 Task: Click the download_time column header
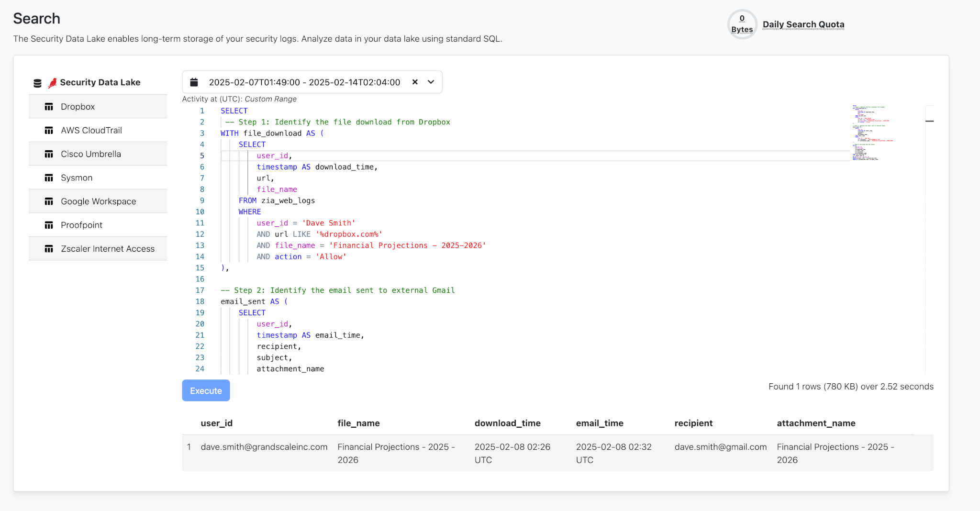pos(508,423)
